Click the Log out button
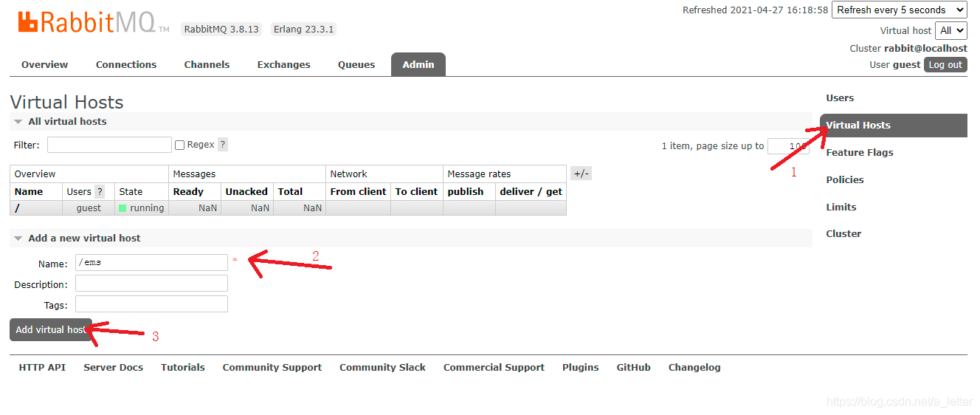 click(x=945, y=65)
